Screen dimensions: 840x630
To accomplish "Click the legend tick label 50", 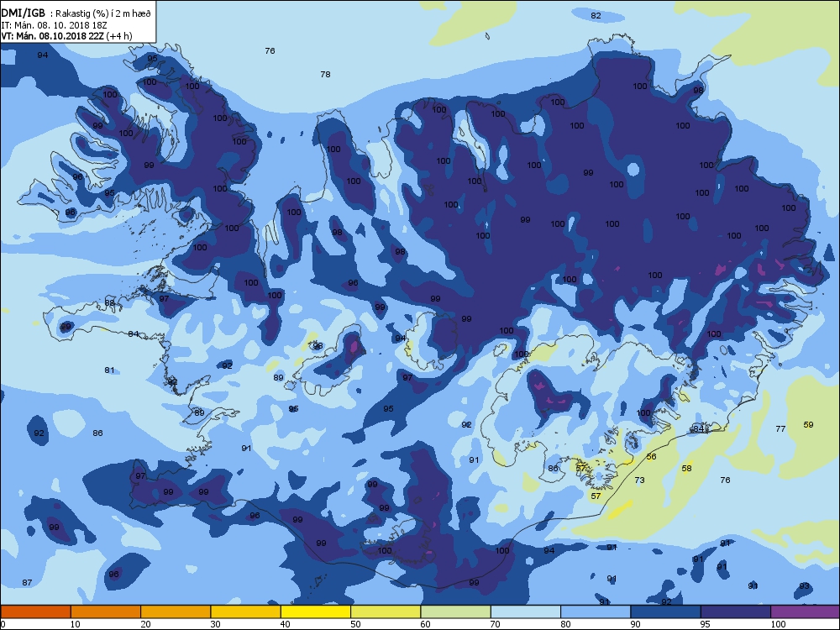I will pyautogui.click(x=355, y=624).
